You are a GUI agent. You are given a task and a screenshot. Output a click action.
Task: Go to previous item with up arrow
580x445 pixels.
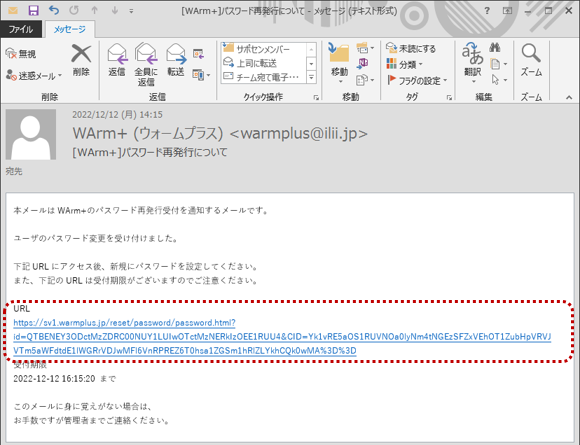pos(95,10)
